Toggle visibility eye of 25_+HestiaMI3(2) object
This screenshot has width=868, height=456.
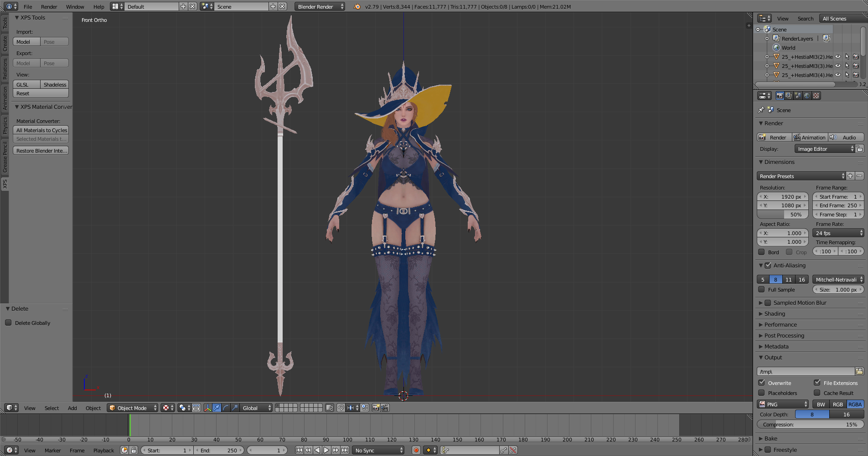[838, 57]
